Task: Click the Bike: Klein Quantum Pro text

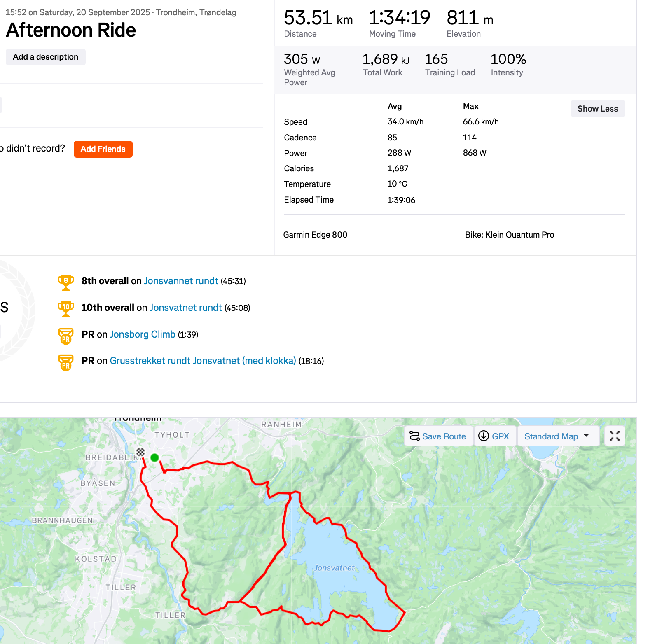Action: pos(509,235)
